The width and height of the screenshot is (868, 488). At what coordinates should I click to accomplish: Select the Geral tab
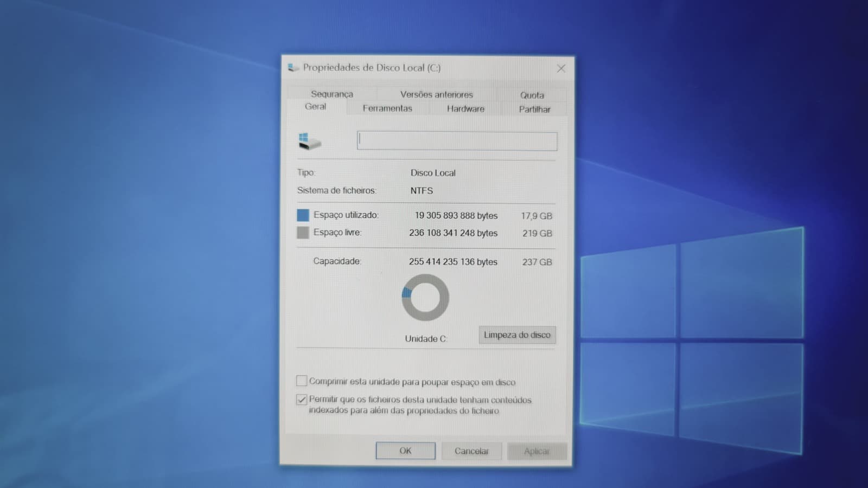point(316,106)
